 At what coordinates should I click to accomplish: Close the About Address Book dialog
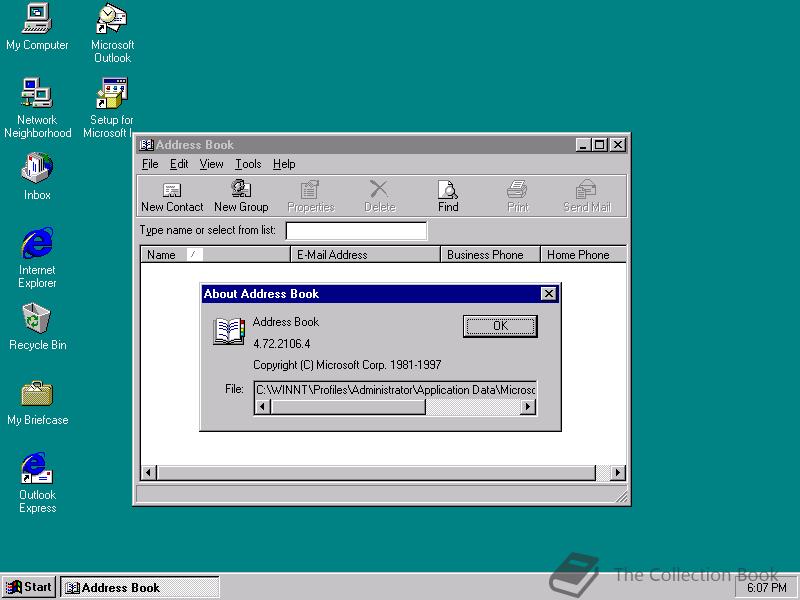(548, 294)
